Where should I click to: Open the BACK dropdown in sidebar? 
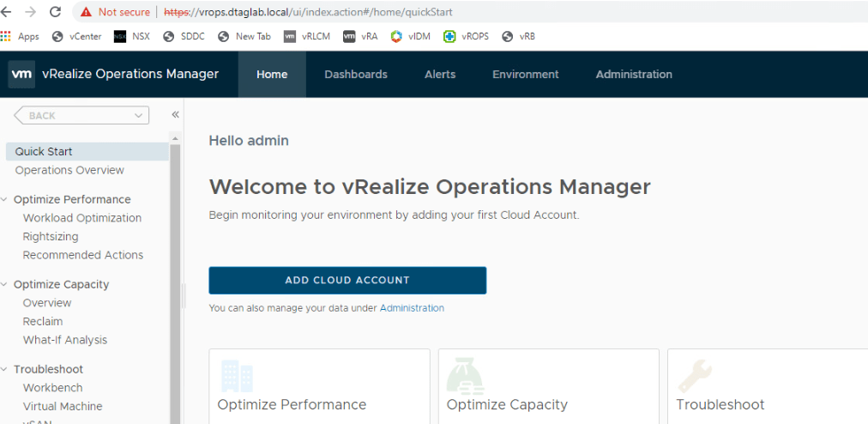138,116
